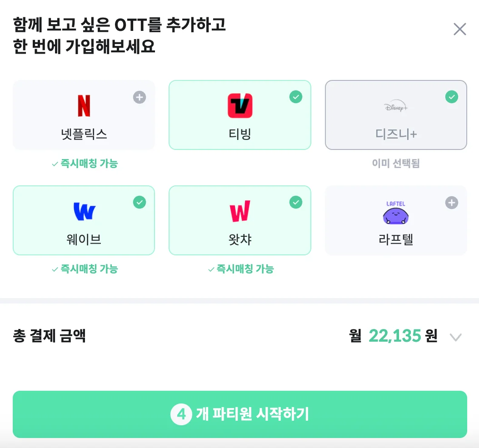The width and height of the screenshot is (479, 448).
Task: Select the Watcha card
Action: [240, 220]
